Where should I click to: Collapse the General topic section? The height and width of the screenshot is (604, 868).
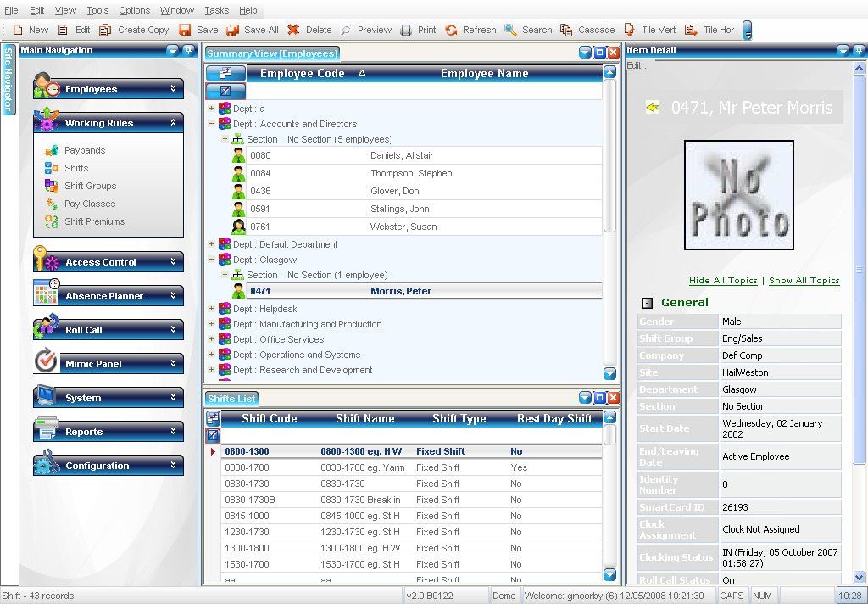[647, 303]
